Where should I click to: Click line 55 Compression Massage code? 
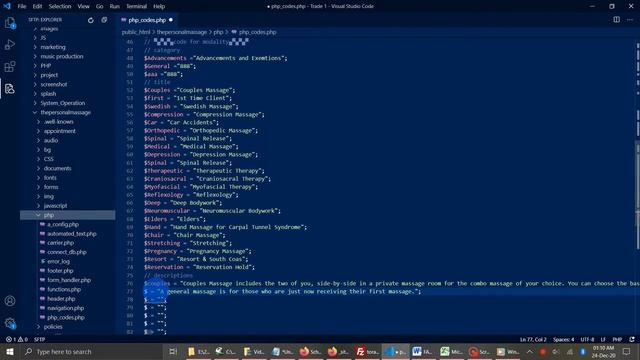click(x=204, y=114)
